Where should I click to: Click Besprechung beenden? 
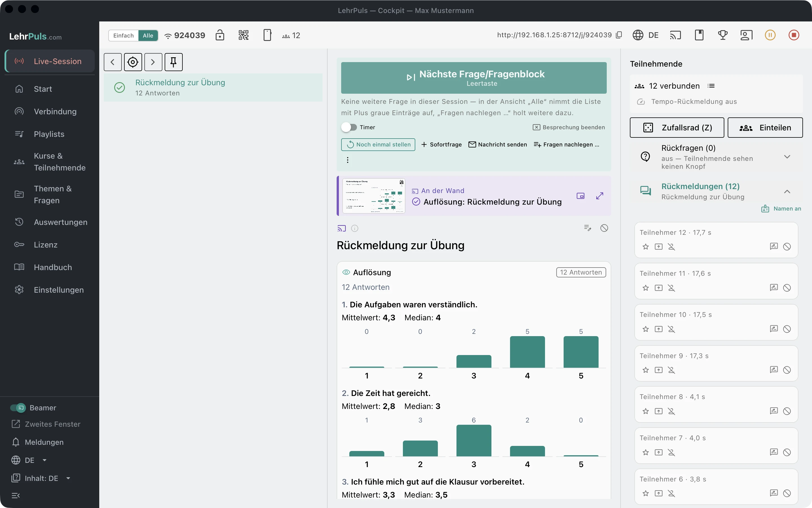pos(569,127)
